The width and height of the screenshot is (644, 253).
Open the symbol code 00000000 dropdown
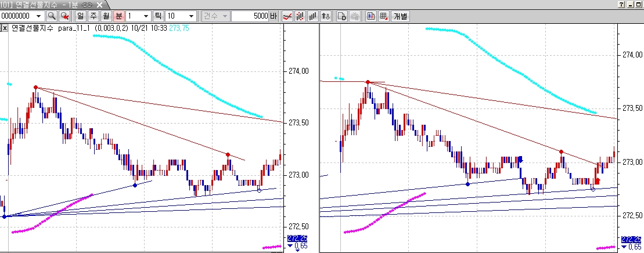click(38, 16)
